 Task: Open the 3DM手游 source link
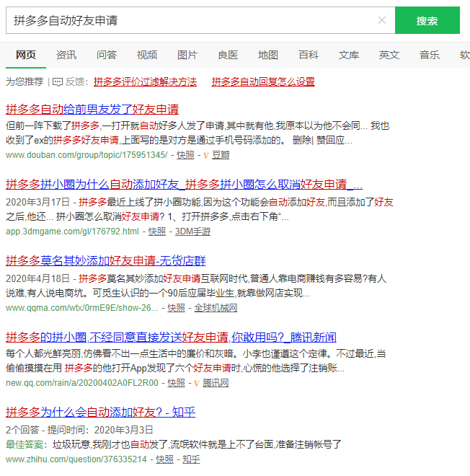tap(192, 232)
